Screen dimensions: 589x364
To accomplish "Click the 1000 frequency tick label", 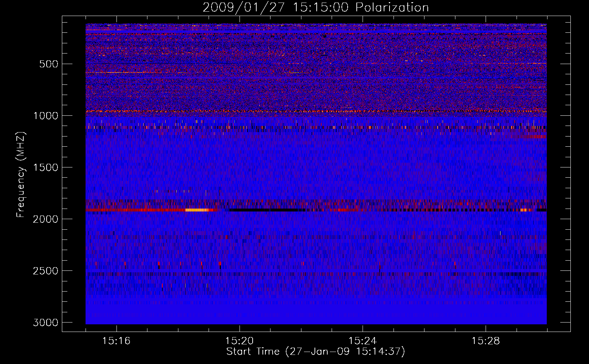I will [x=46, y=116].
